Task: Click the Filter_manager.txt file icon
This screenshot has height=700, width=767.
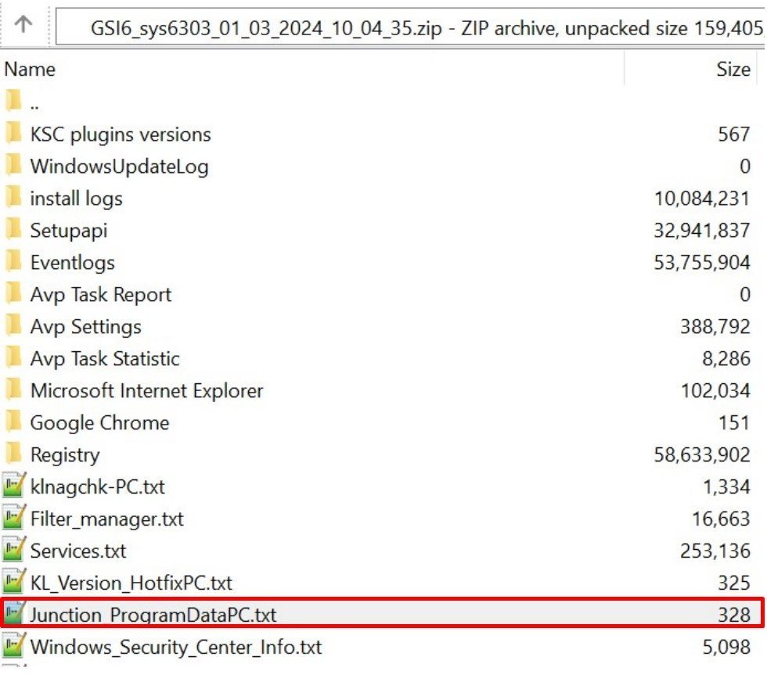Action: coord(13,518)
